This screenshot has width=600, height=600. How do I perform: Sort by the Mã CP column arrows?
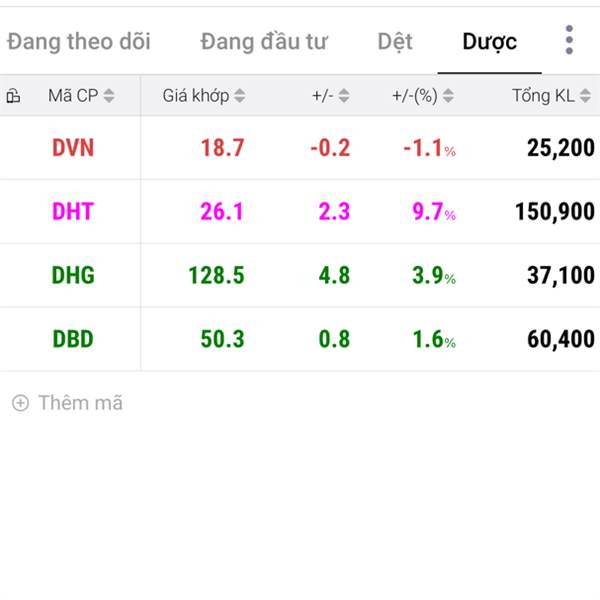(x=109, y=96)
